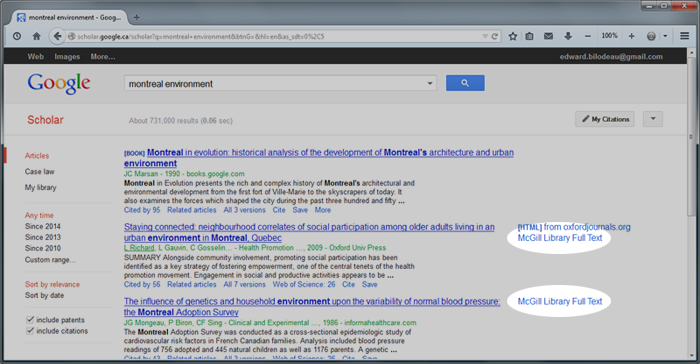Filter results Since 2013
Image resolution: width=700 pixels, height=364 pixels.
tap(42, 237)
